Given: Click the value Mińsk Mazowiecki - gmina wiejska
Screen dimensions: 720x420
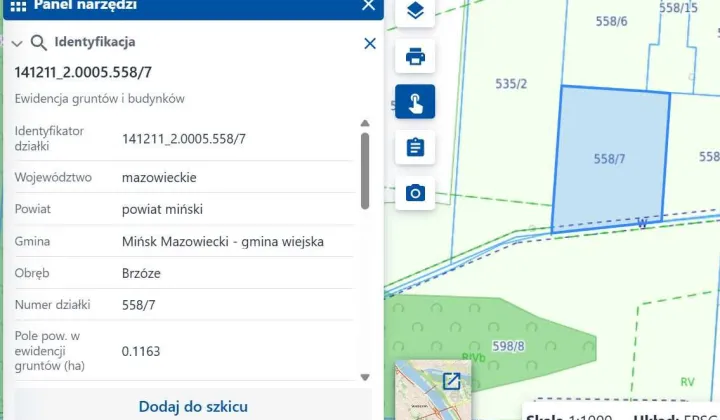Looking at the screenshot, I should 223,241.
